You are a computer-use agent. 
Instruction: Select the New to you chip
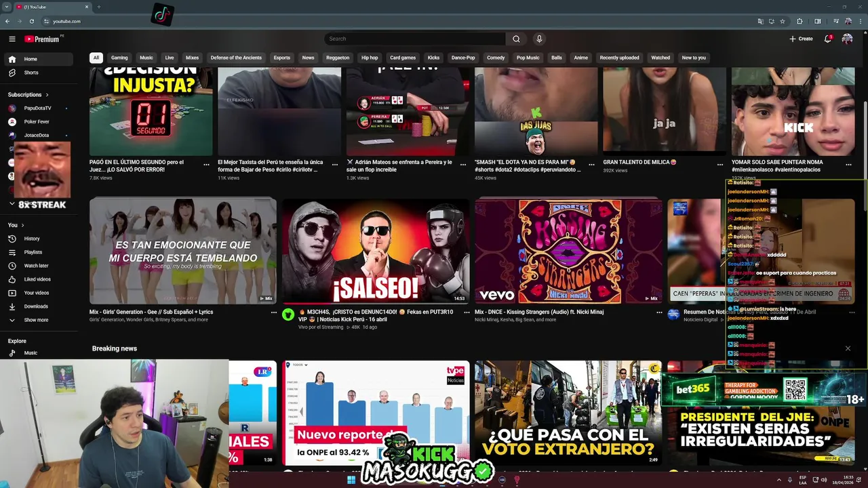point(694,58)
